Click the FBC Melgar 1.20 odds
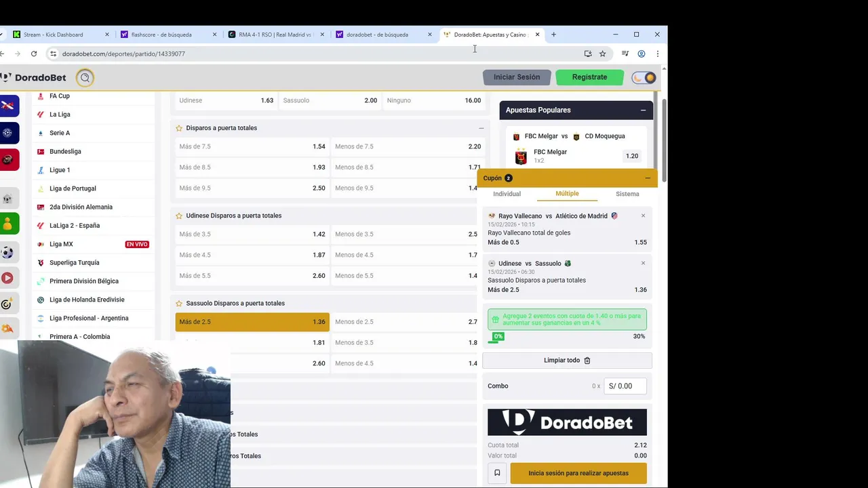The image size is (868, 488). tap(632, 156)
